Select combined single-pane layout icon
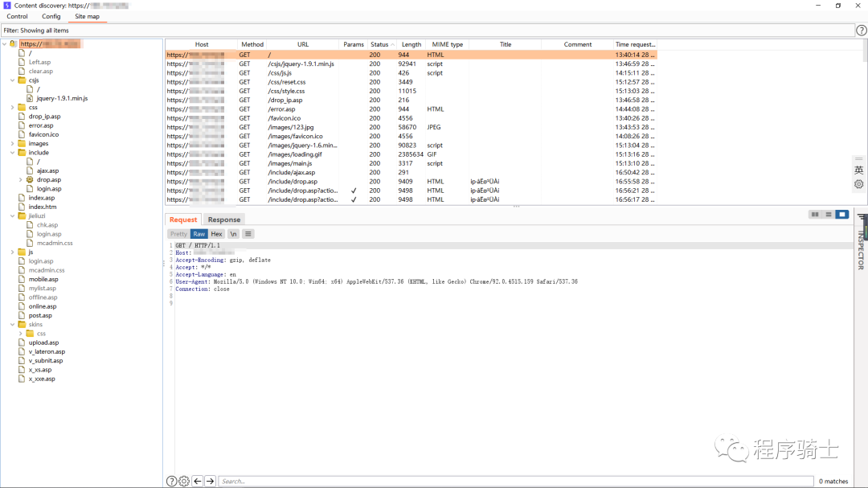Image resolution: width=868 pixels, height=488 pixels. coord(841,215)
